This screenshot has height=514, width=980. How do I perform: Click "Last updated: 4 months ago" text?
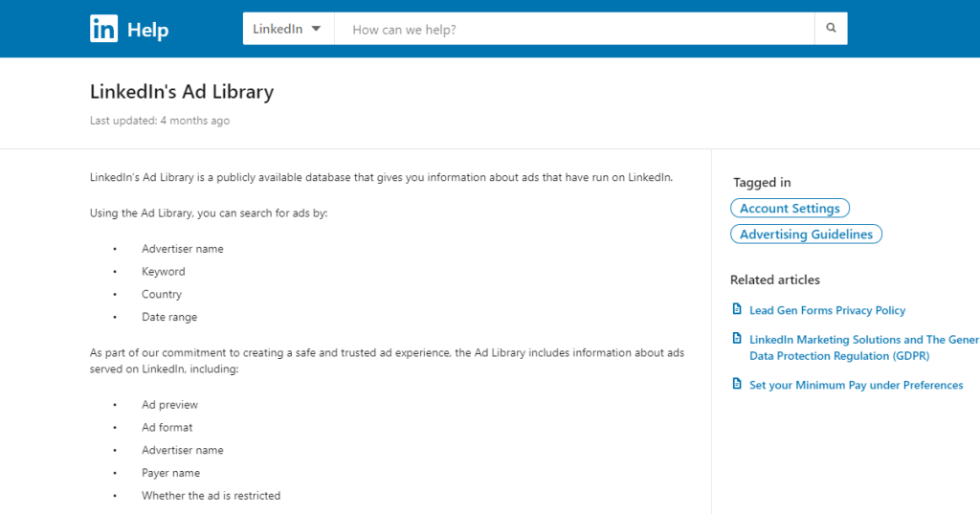pos(160,121)
